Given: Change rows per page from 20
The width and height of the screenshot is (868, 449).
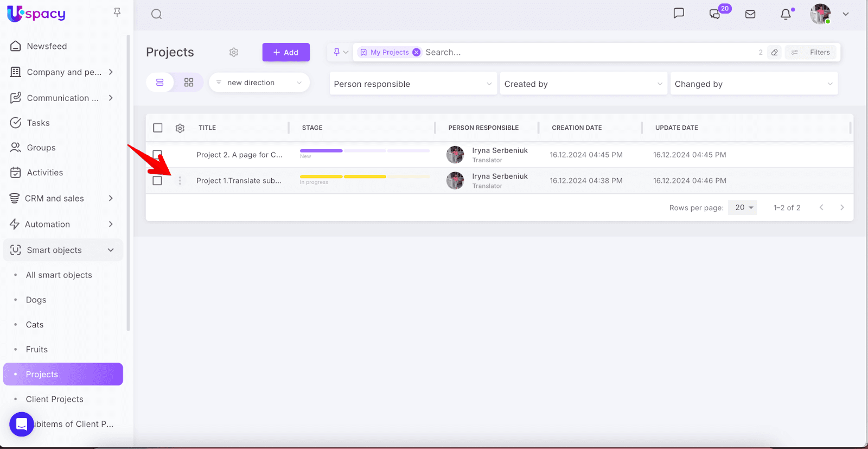Looking at the screenshot, I should coord(742,207).
